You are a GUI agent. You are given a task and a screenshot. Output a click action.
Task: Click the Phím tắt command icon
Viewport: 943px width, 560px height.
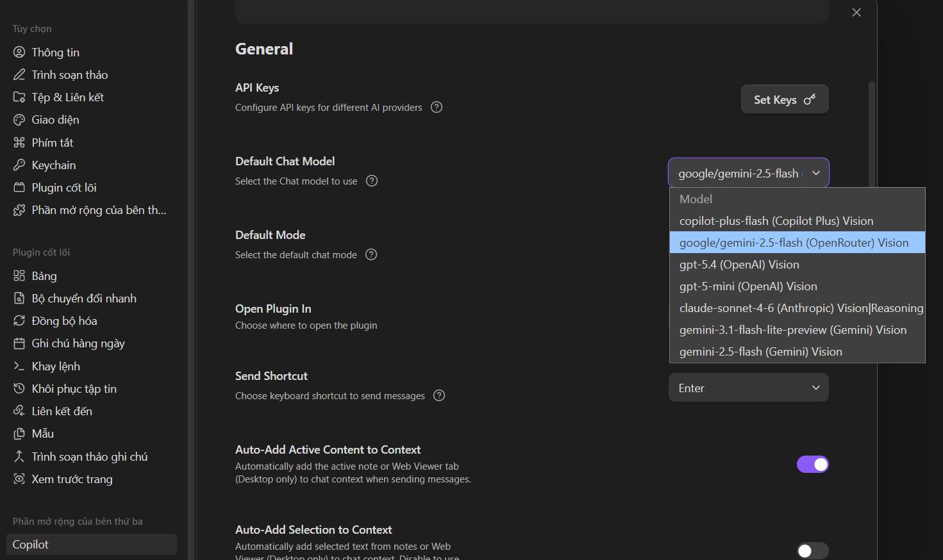point(19,142)
